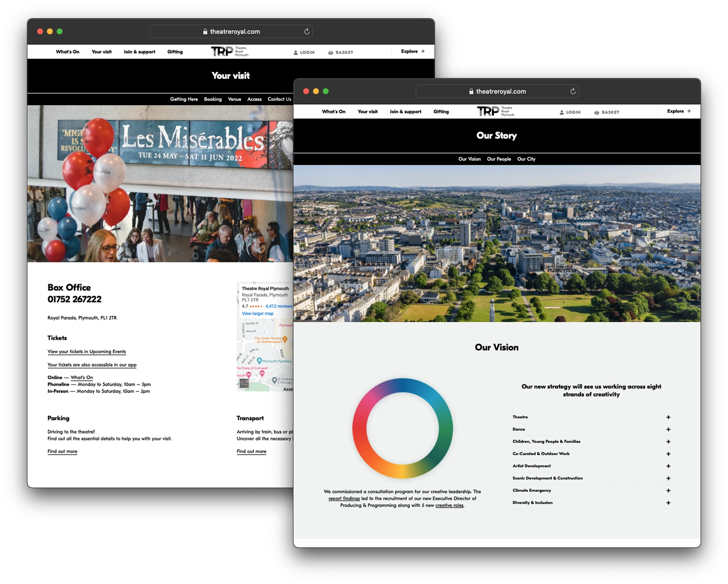Click the Box Office 01752 267222 number
The width and height of the screenshot is (728, 584).
(74, 299)
